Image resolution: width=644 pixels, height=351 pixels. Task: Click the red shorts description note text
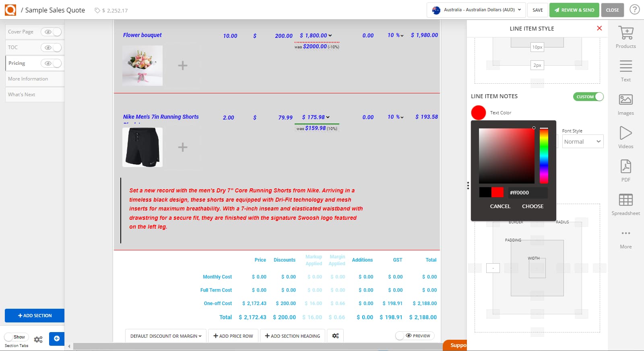pyautogui.click(x=246, y=209)
